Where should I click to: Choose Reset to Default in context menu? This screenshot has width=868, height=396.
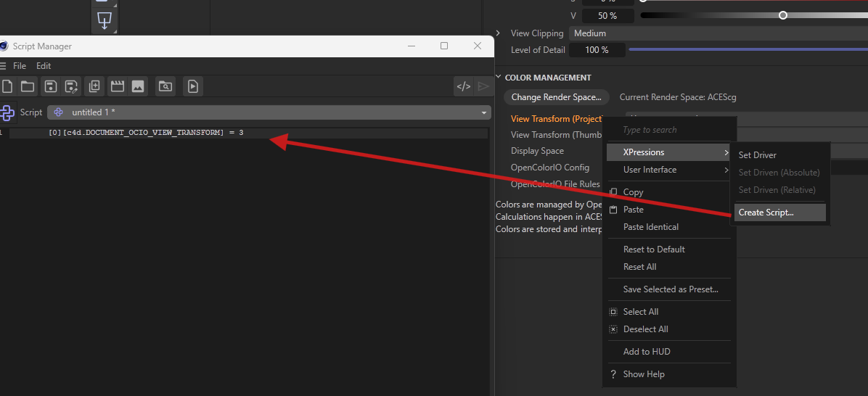(654, 249)
